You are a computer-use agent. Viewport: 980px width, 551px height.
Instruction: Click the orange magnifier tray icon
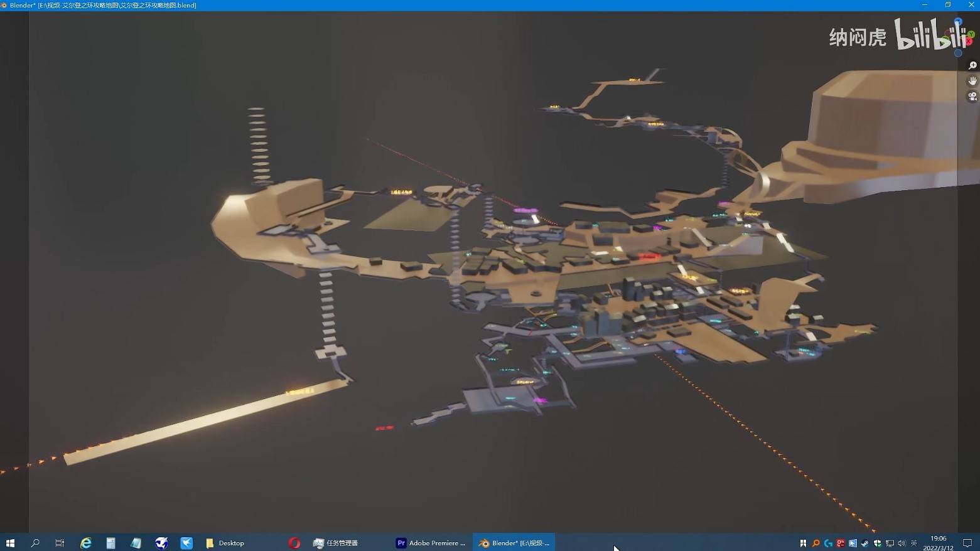pyautogui.click(x=816, y=543)
